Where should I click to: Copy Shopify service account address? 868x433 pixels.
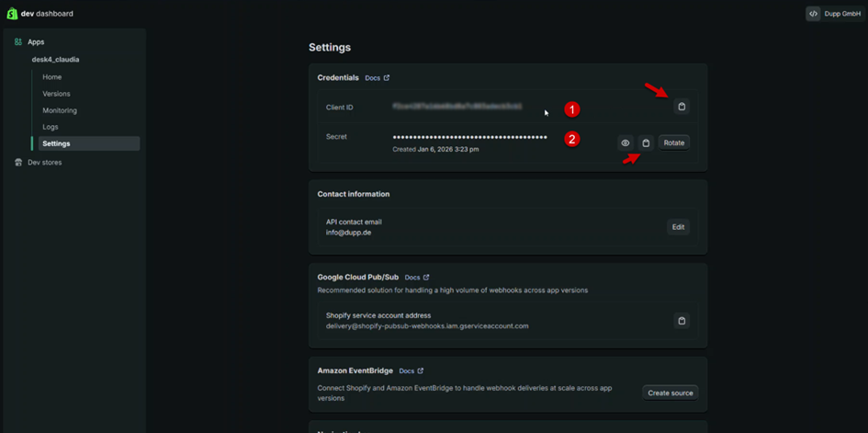pyautogui.click(x=682, y=321)
